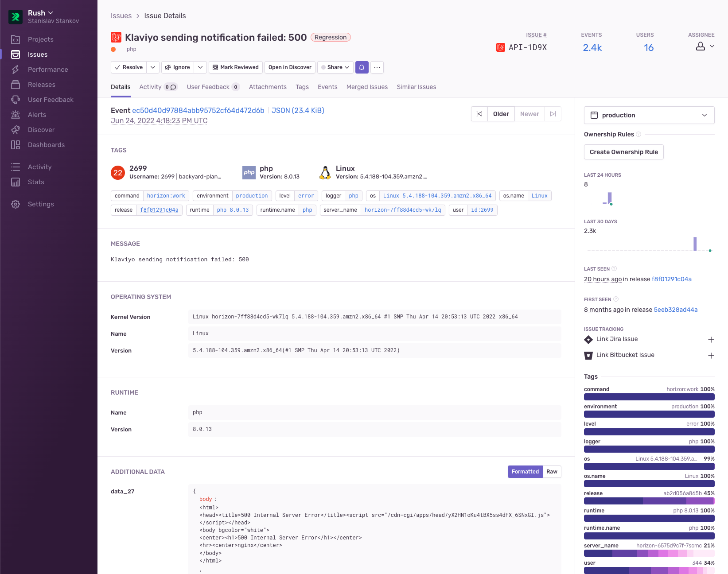Switch to the Similar Issues tab
Image resolution: width=728 pixels, height=574 pixels.
pyautogui.click(x=416, y=87)
